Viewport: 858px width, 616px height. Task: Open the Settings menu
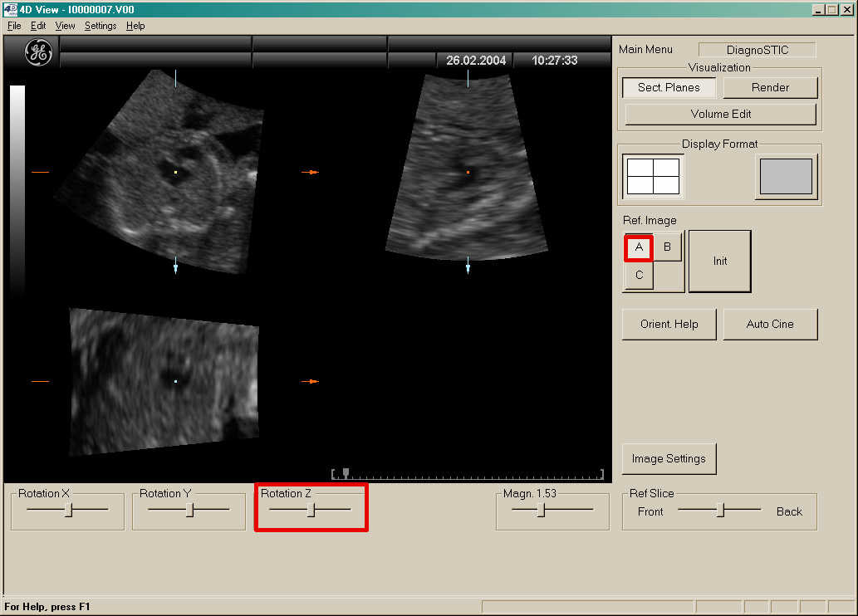point(101,26)
